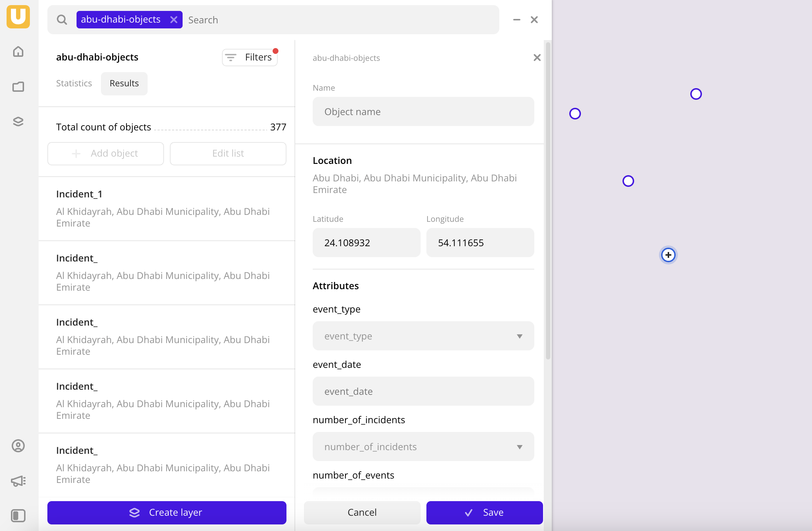Open the layers sidebar icon
This screenshot has height=531, width=812.
tap(18, 121)
